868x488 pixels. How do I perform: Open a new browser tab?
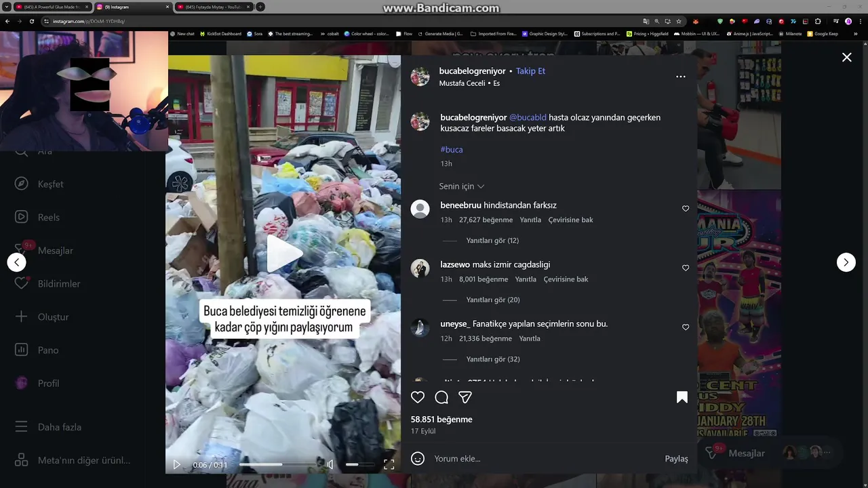coord(260,7)
